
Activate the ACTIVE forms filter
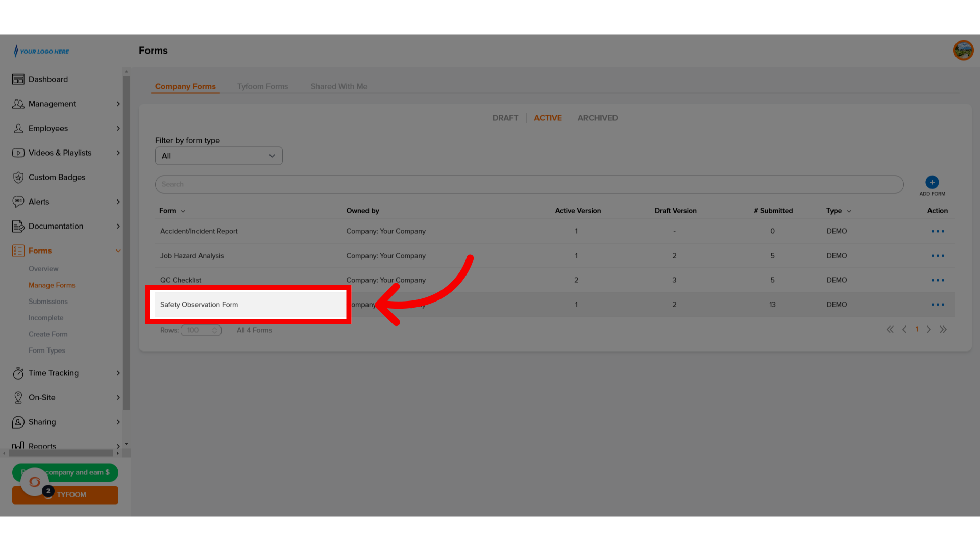coord(548,118)
